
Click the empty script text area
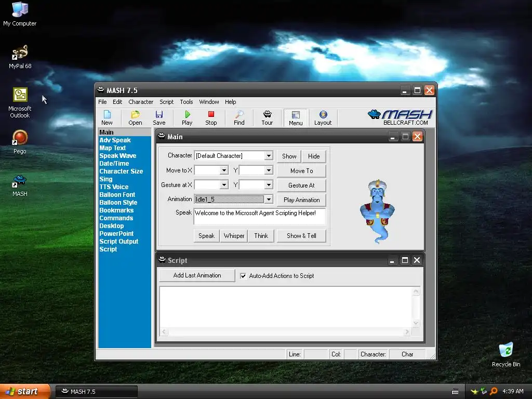click(x=286, y=308)
